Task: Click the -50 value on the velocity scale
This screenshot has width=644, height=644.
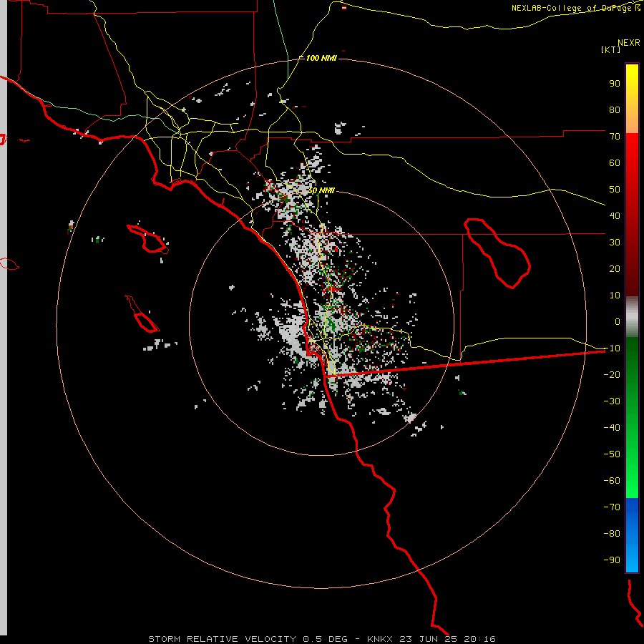Action: tap(612, 454)
